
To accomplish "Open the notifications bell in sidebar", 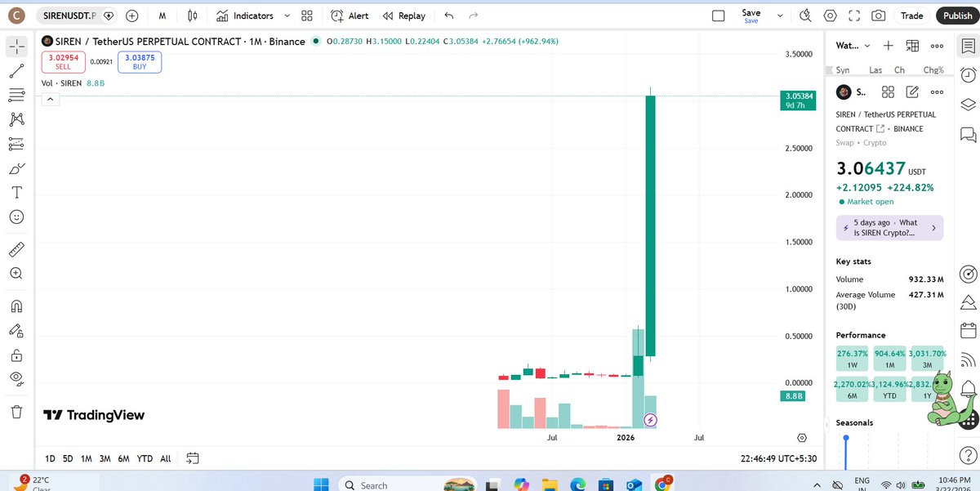I will pyautogui.click(x=968, y=388).
